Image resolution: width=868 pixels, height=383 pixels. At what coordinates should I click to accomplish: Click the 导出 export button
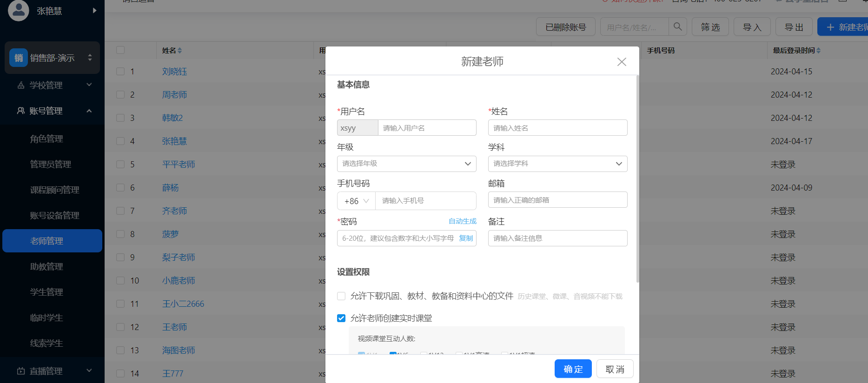794,27
